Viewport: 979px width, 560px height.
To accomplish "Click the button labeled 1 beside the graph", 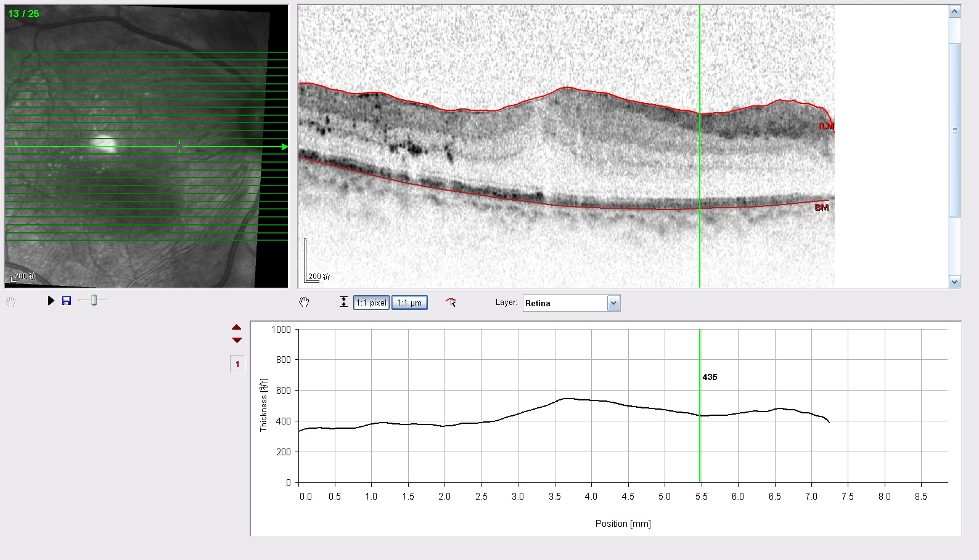I will (237, 364).
